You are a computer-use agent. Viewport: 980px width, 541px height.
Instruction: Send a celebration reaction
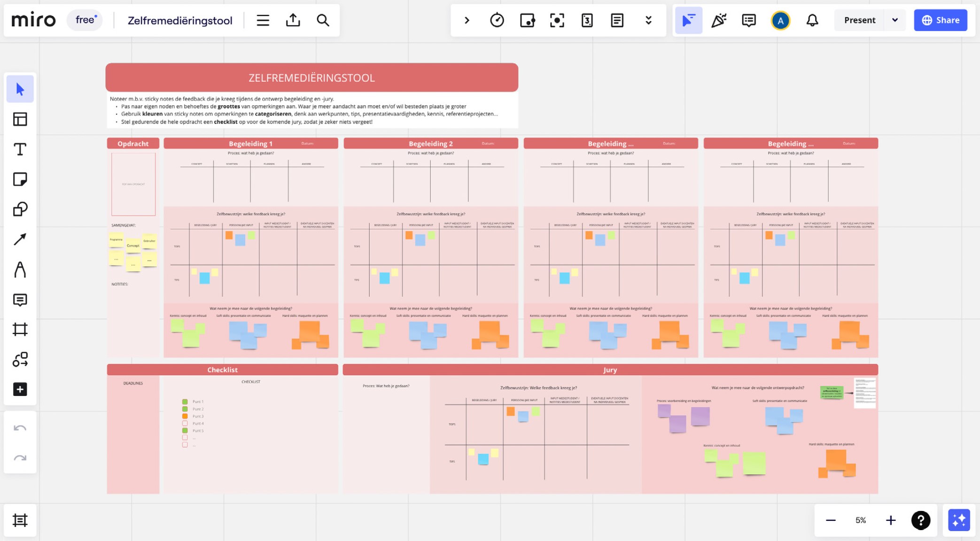pyautogui.click(x=719, y=20)
